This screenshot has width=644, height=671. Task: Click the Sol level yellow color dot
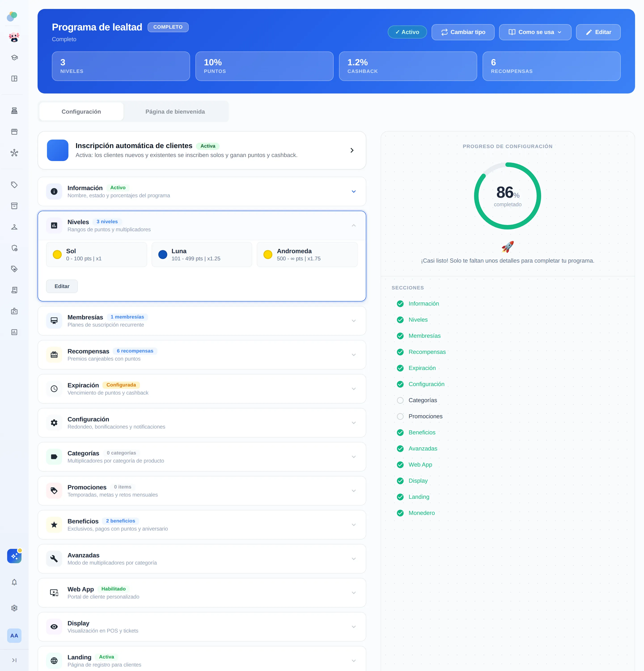tap(57, 254)
